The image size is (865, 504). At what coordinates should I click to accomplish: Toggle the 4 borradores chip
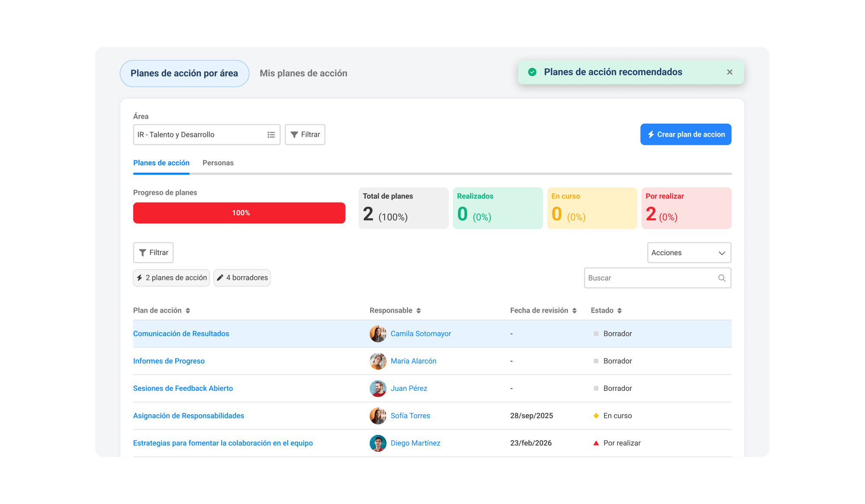(242, 278)
